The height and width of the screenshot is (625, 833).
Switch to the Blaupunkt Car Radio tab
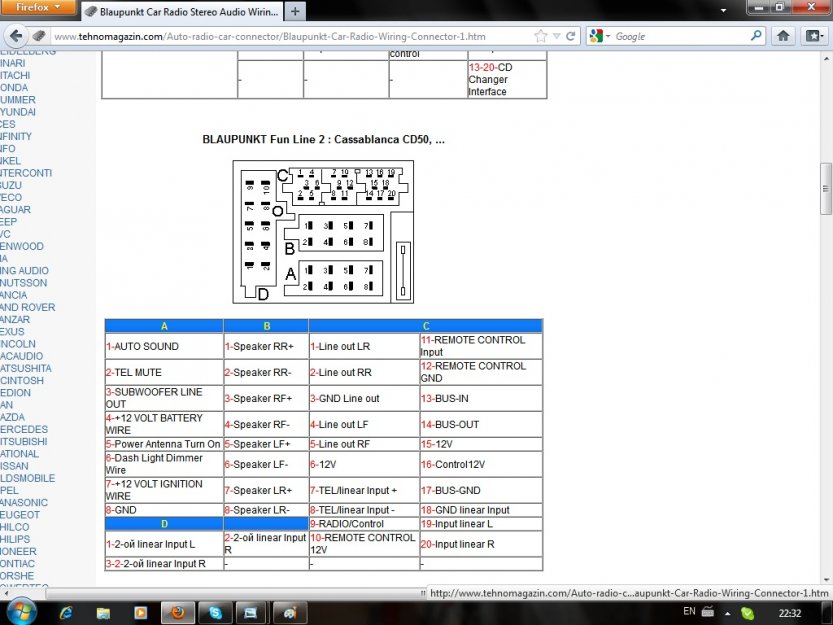coord(180,11)
